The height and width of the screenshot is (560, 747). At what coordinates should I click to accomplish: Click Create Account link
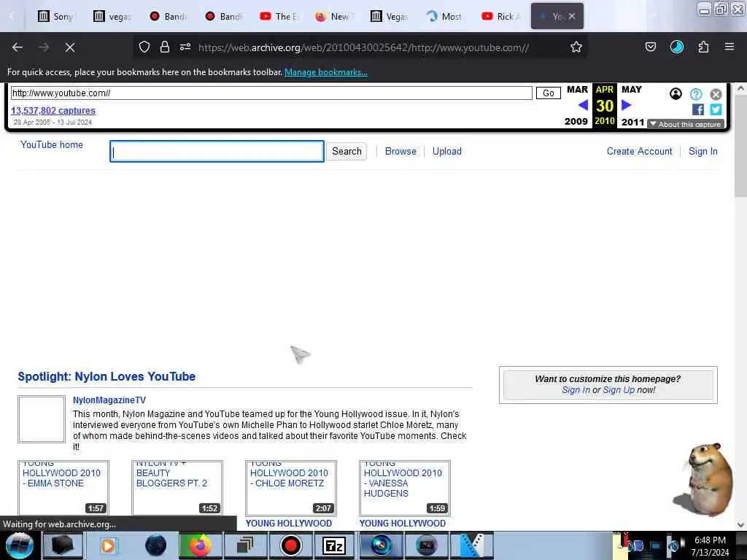coord(639,151)
